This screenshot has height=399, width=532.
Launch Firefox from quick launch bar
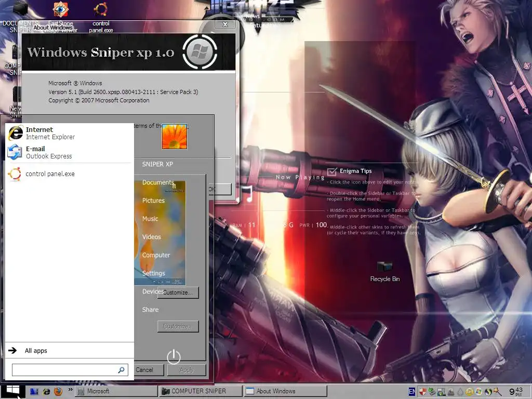[58, 391]
